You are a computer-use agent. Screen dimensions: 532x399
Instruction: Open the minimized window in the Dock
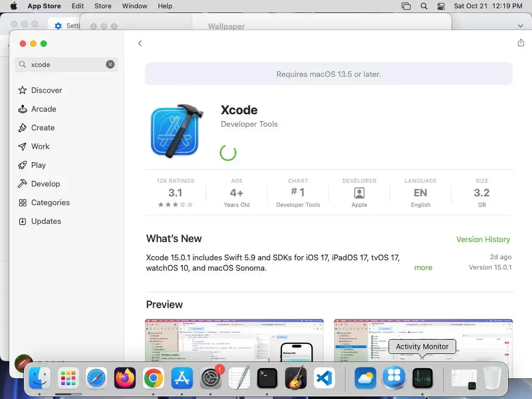point(464,379)
